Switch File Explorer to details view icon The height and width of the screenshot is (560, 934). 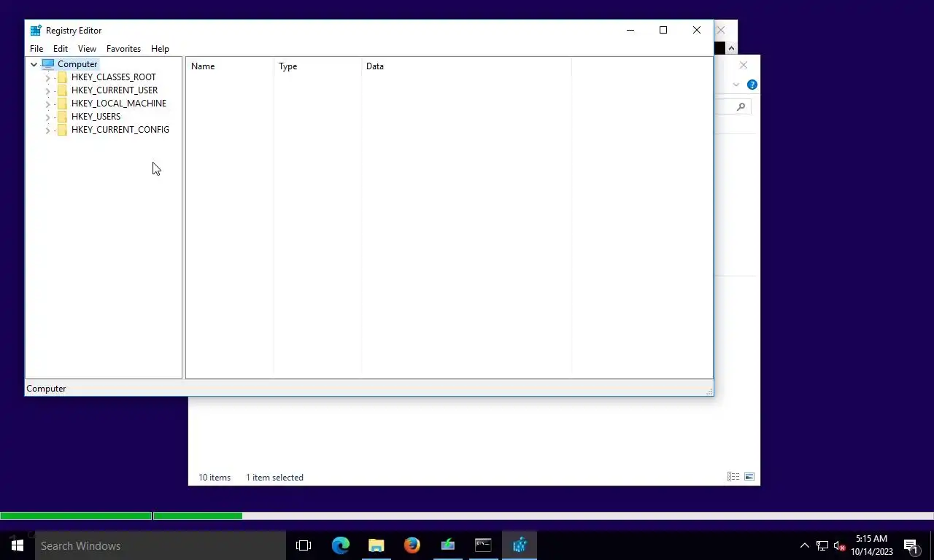tap(733, 477)
